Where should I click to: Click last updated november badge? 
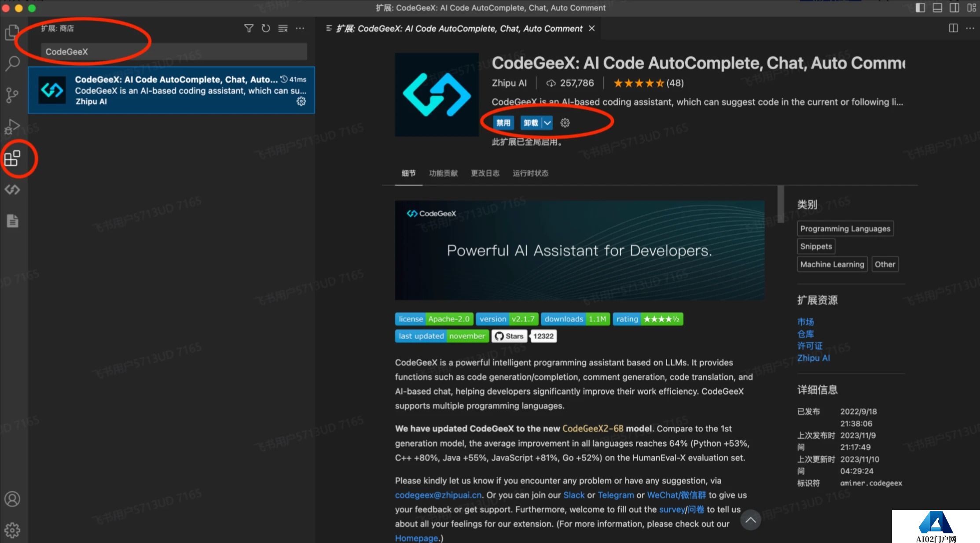pos(442,336)
